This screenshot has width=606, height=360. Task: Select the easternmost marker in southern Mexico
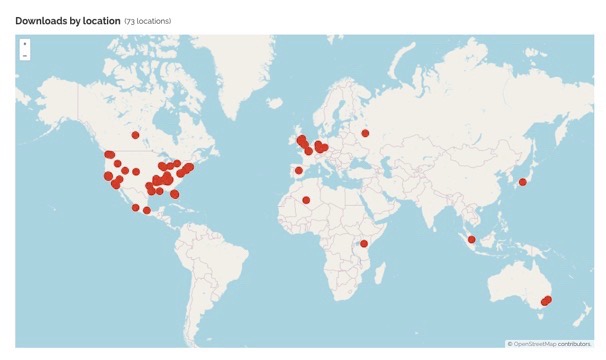[x=146, y=210]
